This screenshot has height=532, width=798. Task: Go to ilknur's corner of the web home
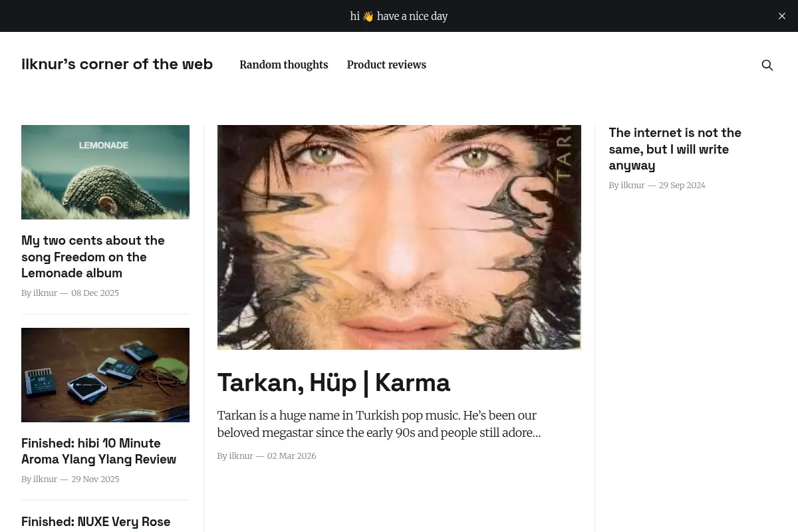(x=117, y=64)
